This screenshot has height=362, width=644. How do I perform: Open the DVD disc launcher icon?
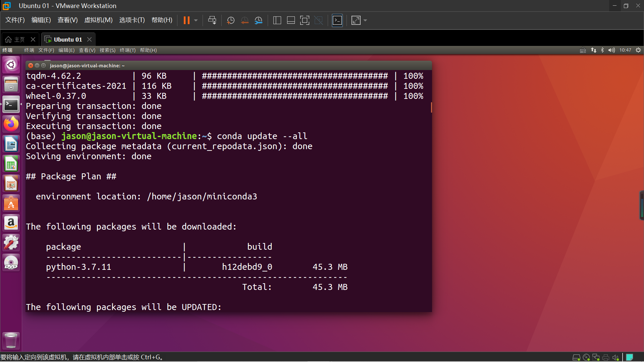click(11, 263)
